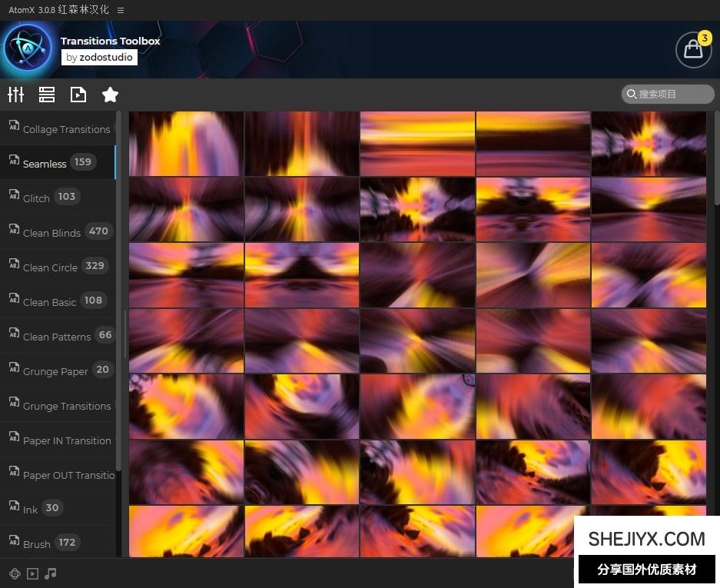Select the Brush category
720x588 pixels.
point(36,543)
